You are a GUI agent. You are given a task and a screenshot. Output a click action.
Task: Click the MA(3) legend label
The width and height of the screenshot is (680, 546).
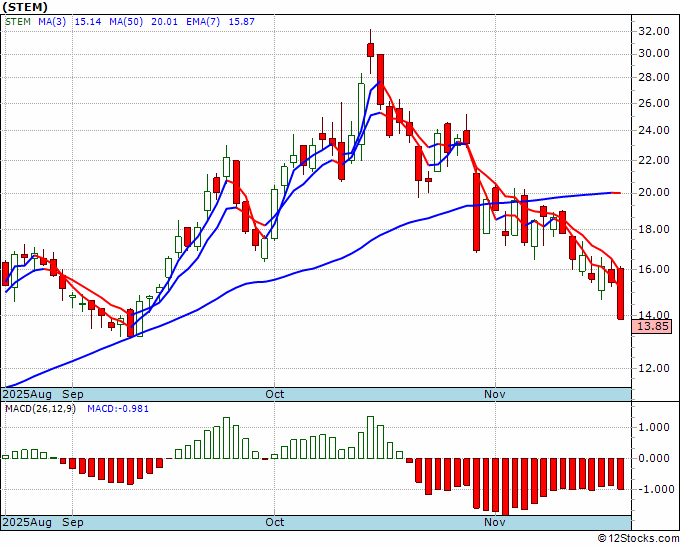click(x=52, y=22)
